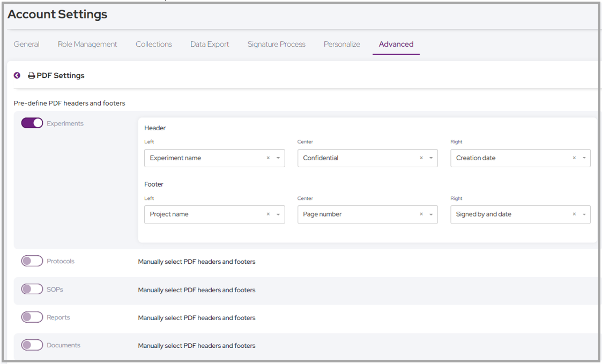
Task: Clear the Signed by and date footer field
Action: (573, 214)
